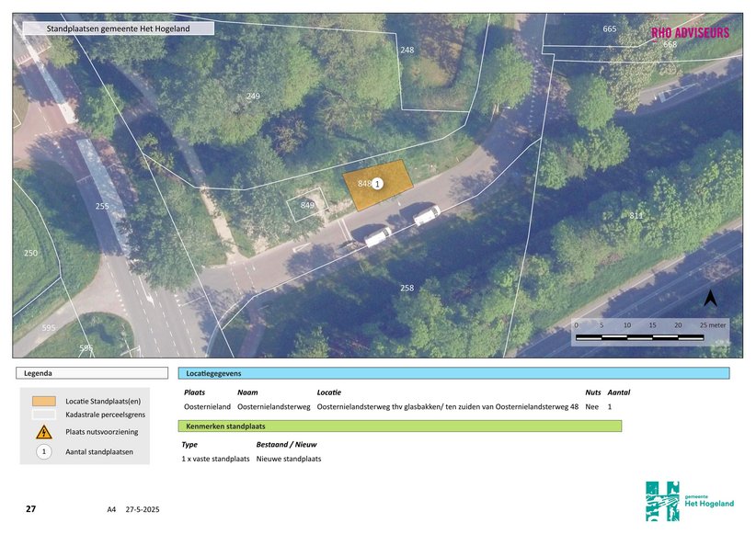Click page number 27 in the footer
Image resolution: width=756 pixels, height=534 pixels.
30,508
